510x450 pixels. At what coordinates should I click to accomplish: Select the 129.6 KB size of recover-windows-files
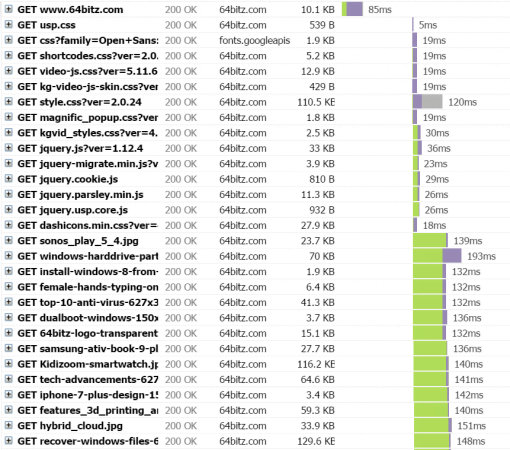[x=316, y=441]
